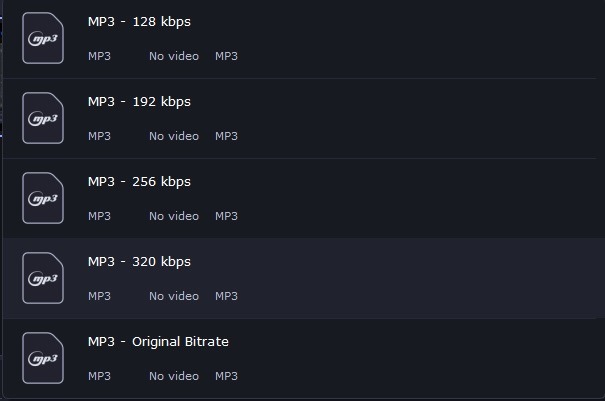Click "No video" in the 320 kbps row
605x401 pixels.
[174, 296]
